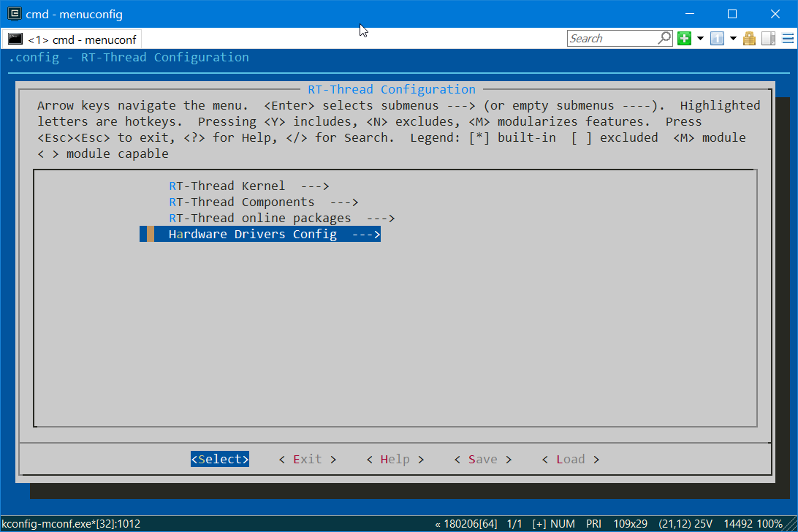Image resolution: width=798 pixels, height=532 pixels.
Task: Click the <Select> button
Action: pyautogui.click(x=220, y=459)
